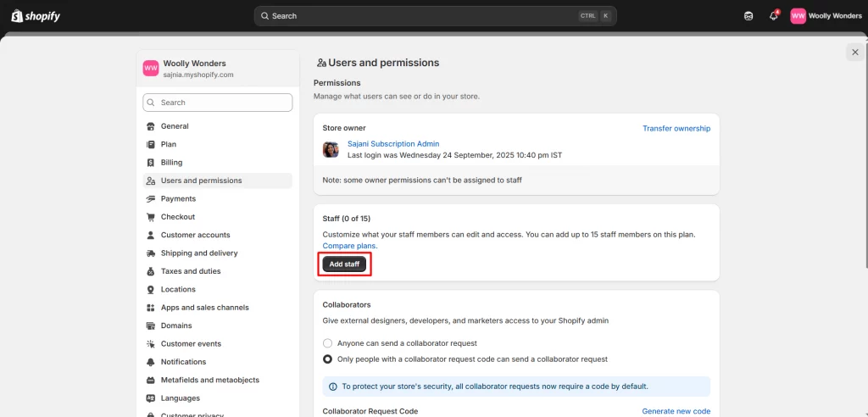Click the Notifications bell in sidebar
868x417 pixels.
click(151, 362)
